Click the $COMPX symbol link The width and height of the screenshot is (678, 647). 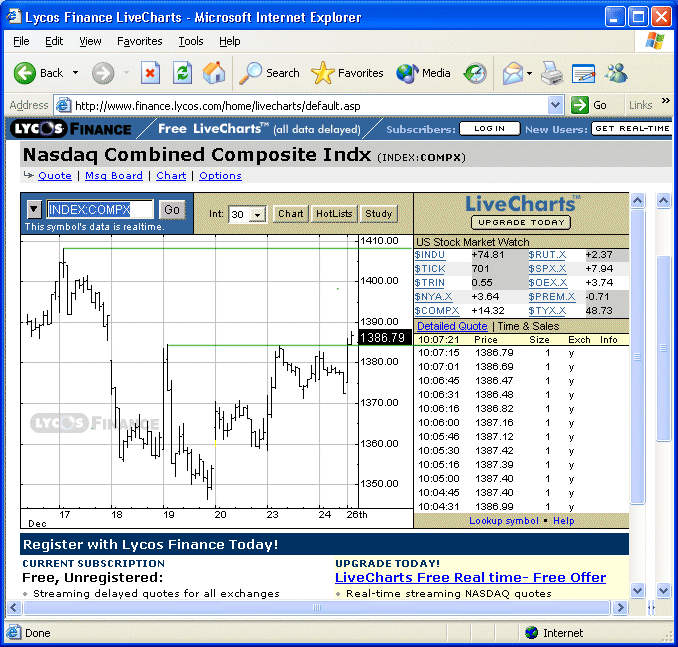(x=437, y=311)
